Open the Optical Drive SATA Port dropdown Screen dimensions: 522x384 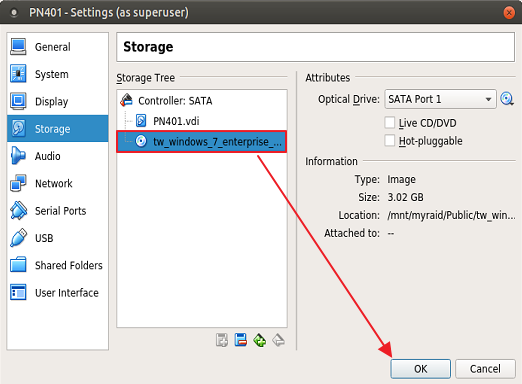(x=440, y=99)
